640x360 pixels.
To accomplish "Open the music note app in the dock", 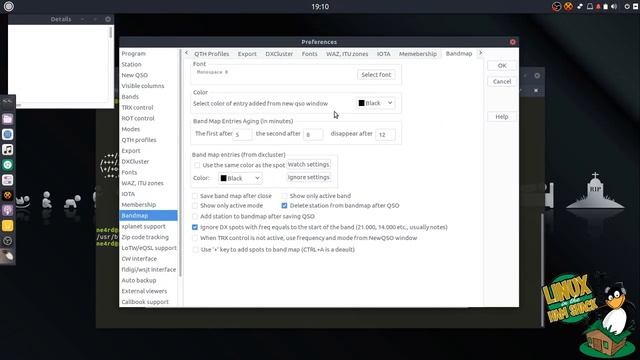I will pos(7,150).
